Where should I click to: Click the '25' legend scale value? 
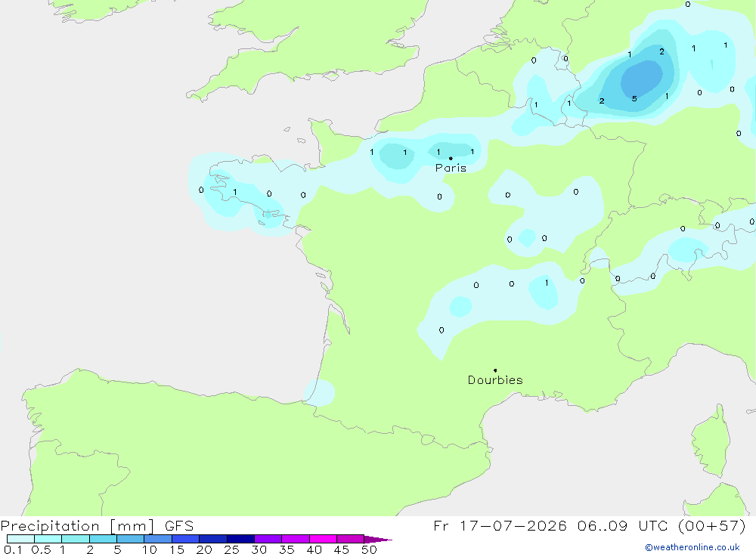232,549
